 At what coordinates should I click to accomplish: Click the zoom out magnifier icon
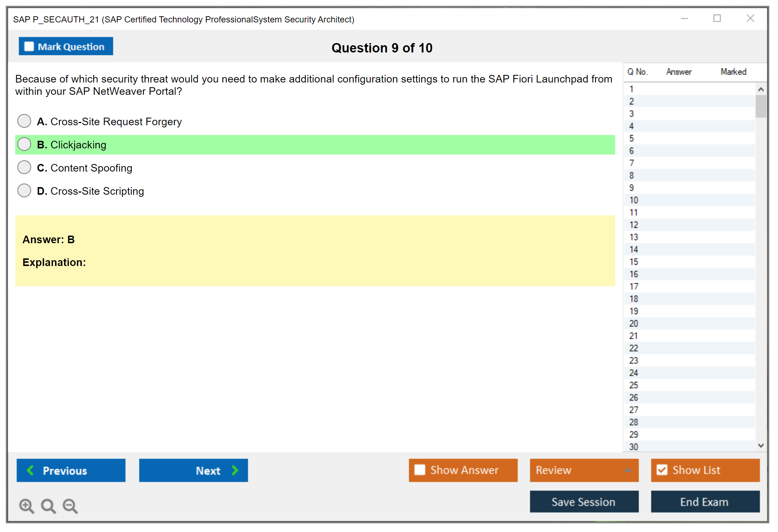[70, 506]
